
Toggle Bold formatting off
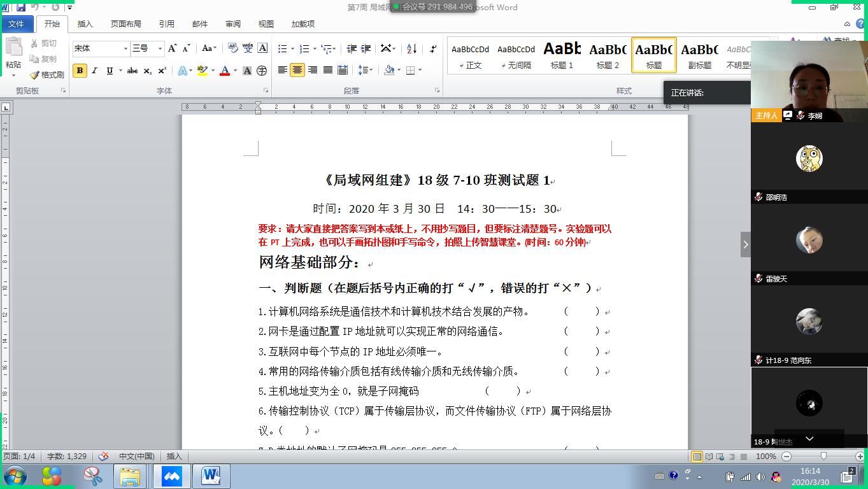(80, 71)
